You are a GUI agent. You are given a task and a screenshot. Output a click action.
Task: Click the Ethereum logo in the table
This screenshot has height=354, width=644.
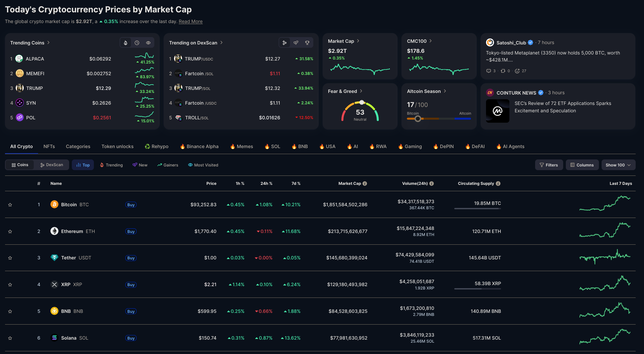tap(54, 231)
